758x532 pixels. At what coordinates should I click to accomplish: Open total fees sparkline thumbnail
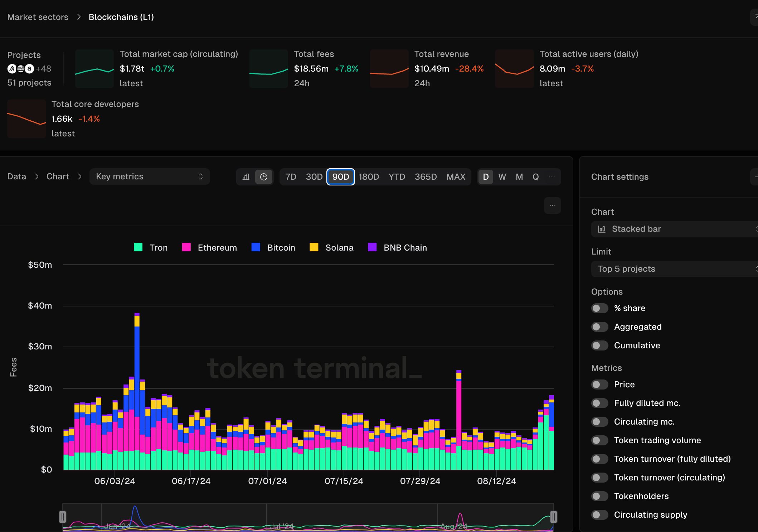click(x=269, y=69)
